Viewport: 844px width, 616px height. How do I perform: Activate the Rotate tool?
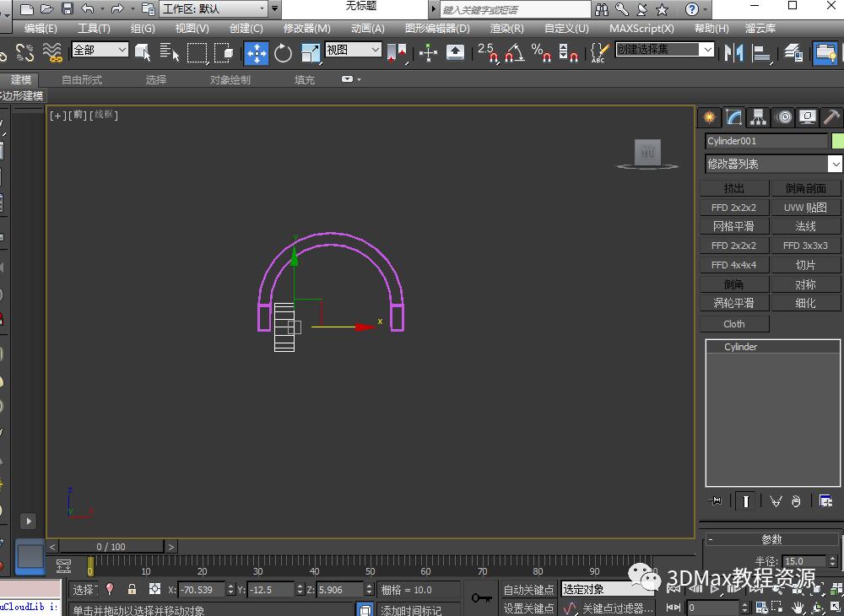[x=284, y=53]
